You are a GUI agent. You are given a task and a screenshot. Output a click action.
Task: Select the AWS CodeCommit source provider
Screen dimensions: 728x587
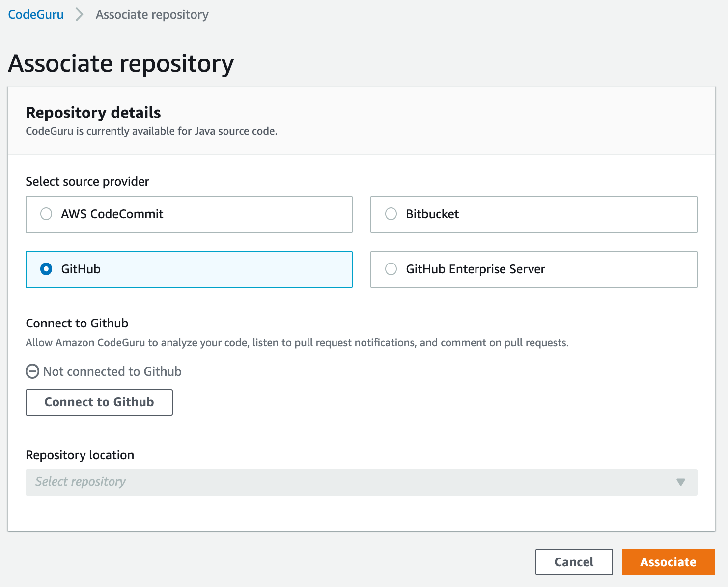coord(189,214)
